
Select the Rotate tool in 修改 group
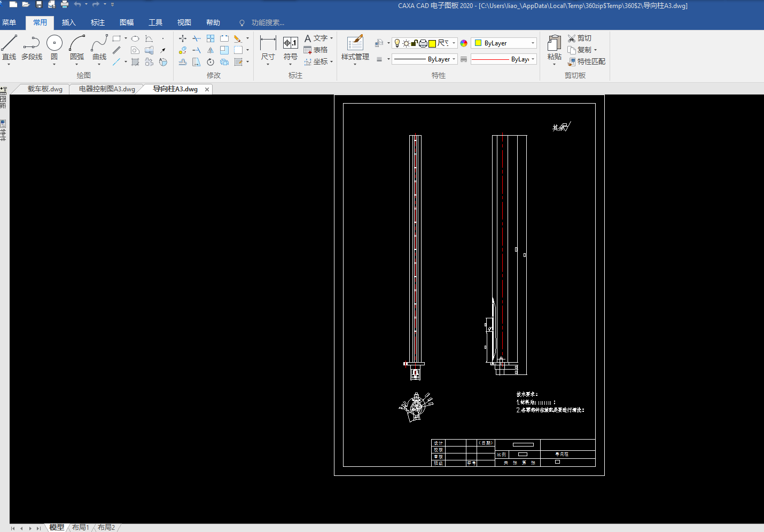click(211, 62)
